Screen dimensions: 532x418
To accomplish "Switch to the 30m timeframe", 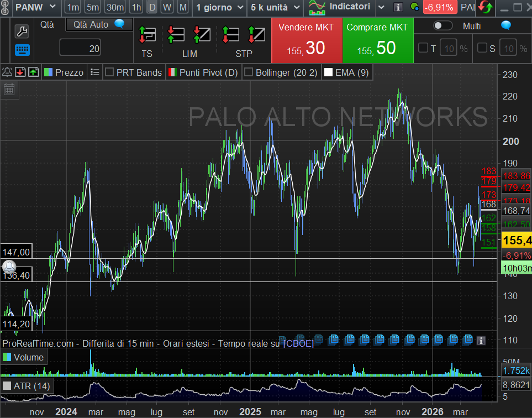I will (x=115, y=7).
